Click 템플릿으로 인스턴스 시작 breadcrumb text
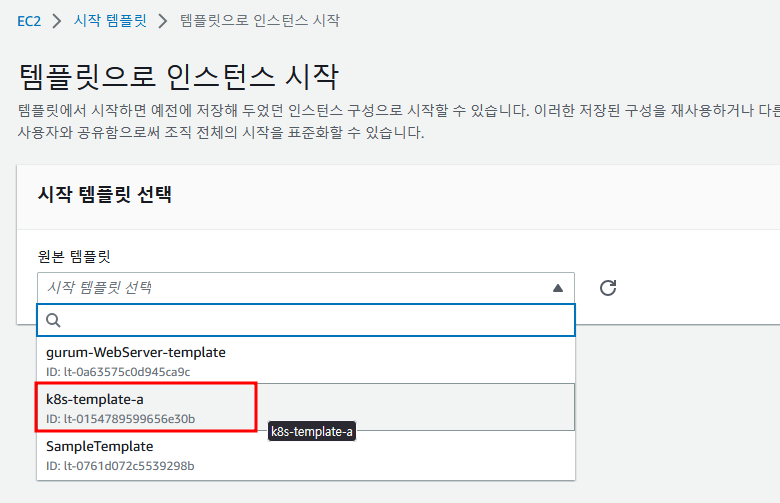780x503 pixels. (260, 21)
